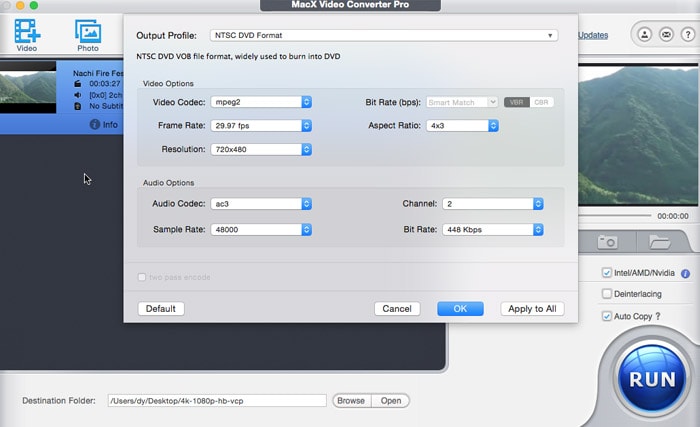Open the audio Bit Rate 448 Kbps dropdown
Viewport: 700px width, 427px height.
tap(493, 230)
